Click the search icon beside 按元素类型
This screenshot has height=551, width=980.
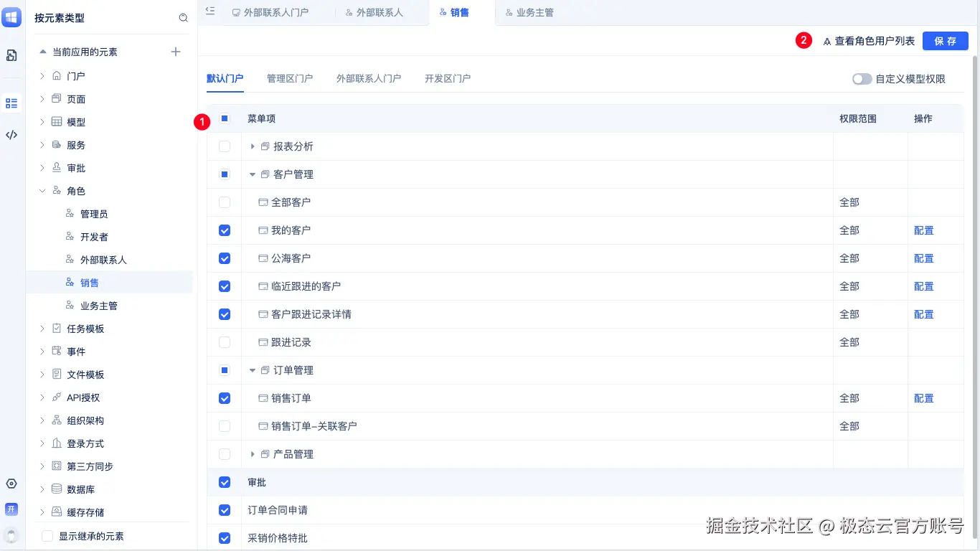coord(184,18)
